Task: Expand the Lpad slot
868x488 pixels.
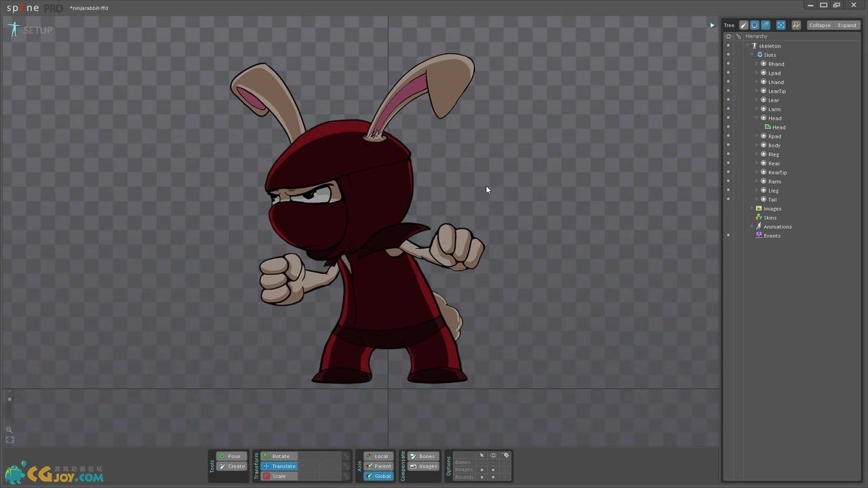Action: click(757, 73)
